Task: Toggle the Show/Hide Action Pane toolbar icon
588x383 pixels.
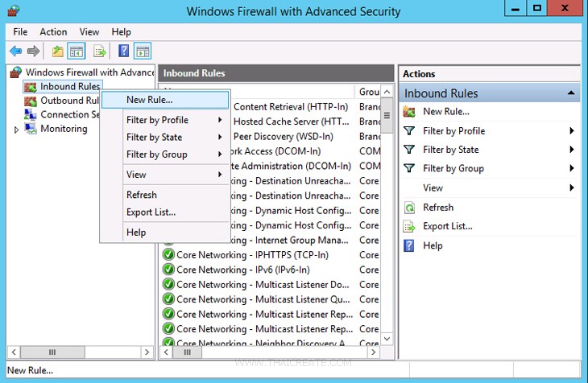Action: point(143,51)
